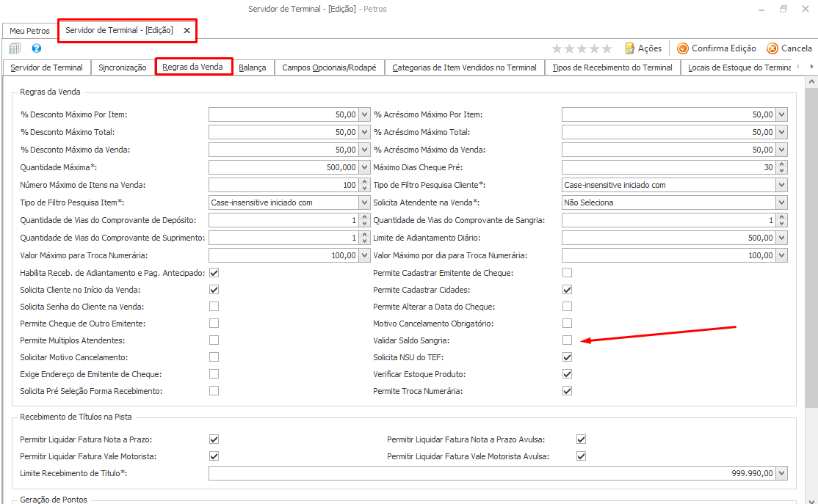Viewport: 818px width, 504px height.
Task: Enable Solicita Pré Seleção Forma Recebimento
Action: tap(214, 391)
